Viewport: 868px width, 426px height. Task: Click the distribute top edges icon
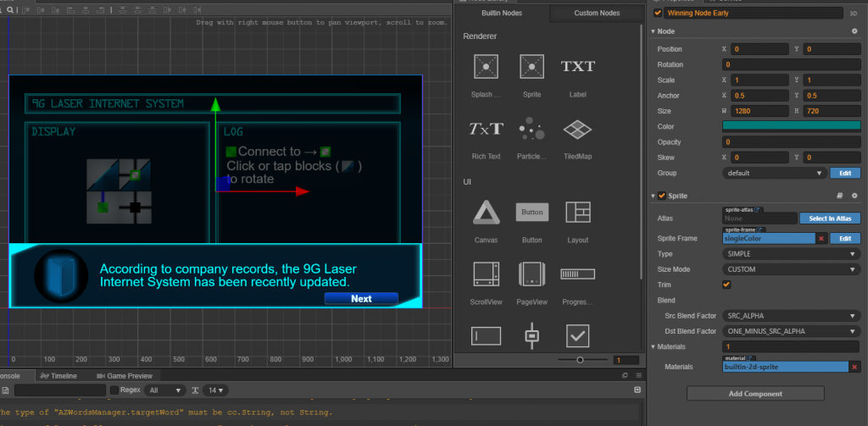pyautogui.click(x=122, y=10)
